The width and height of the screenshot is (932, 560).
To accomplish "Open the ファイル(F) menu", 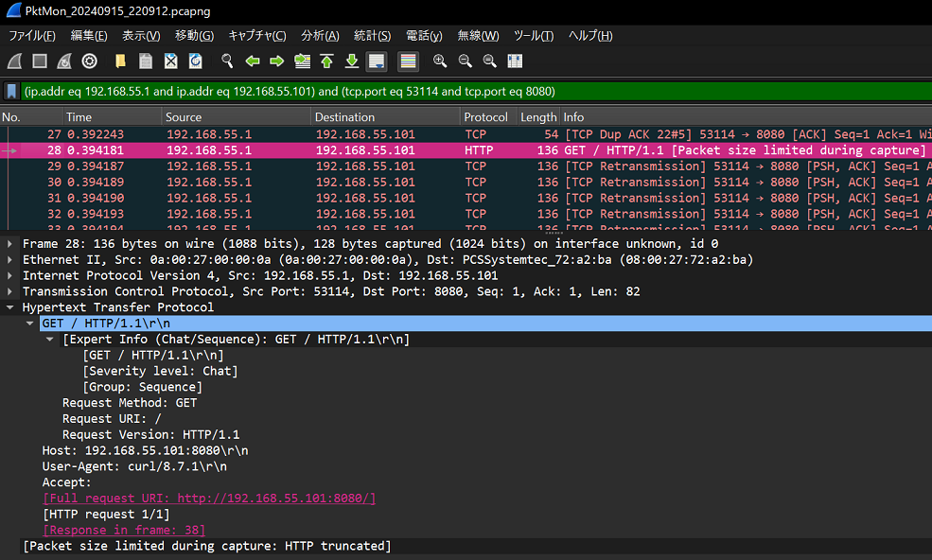I will click(32, 36).
